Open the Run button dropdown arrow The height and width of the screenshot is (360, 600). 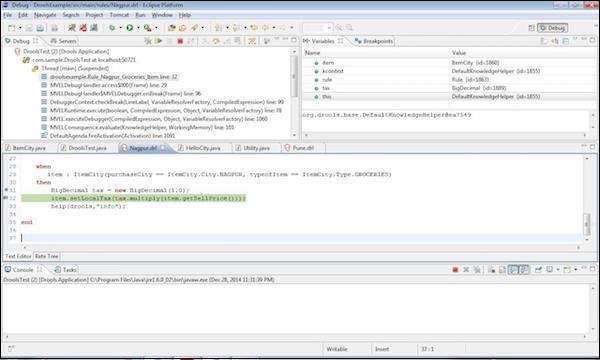138,28
